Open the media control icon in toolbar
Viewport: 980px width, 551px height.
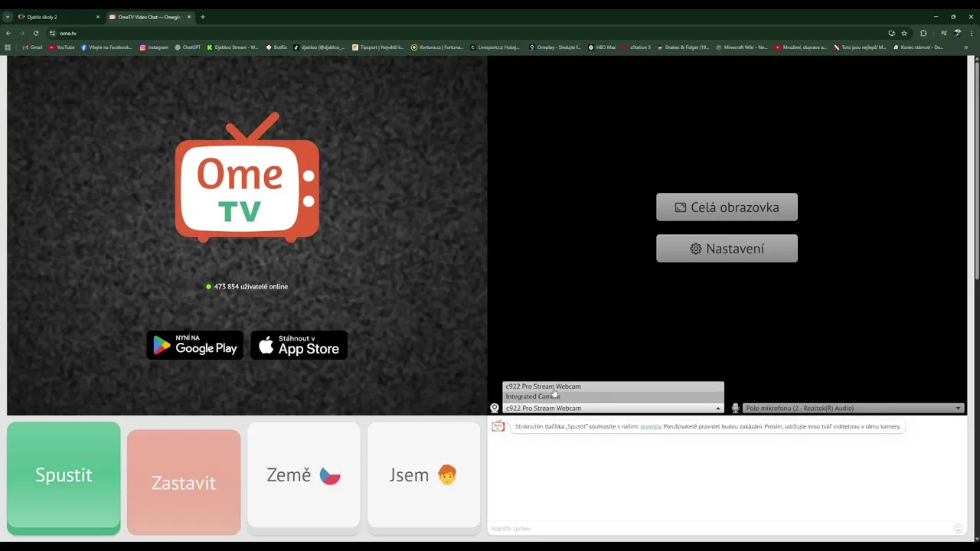943,33
